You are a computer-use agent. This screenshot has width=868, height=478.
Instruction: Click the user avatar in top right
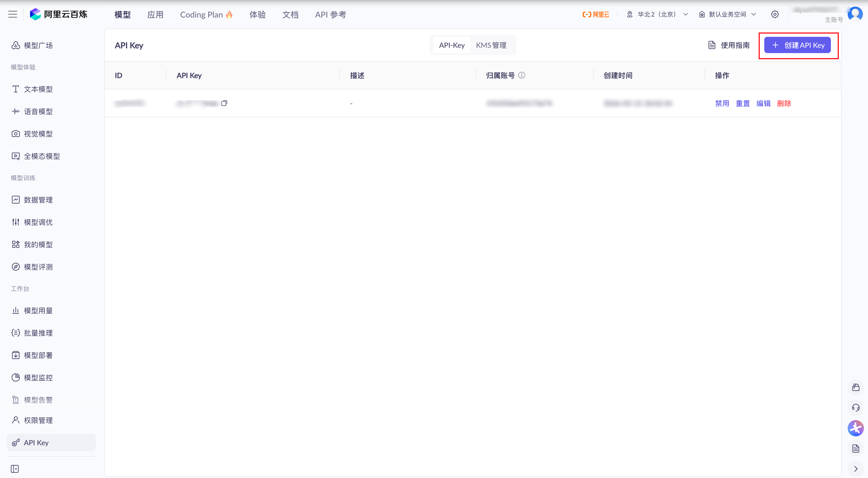pyautogui.click(x=855, y=14)
